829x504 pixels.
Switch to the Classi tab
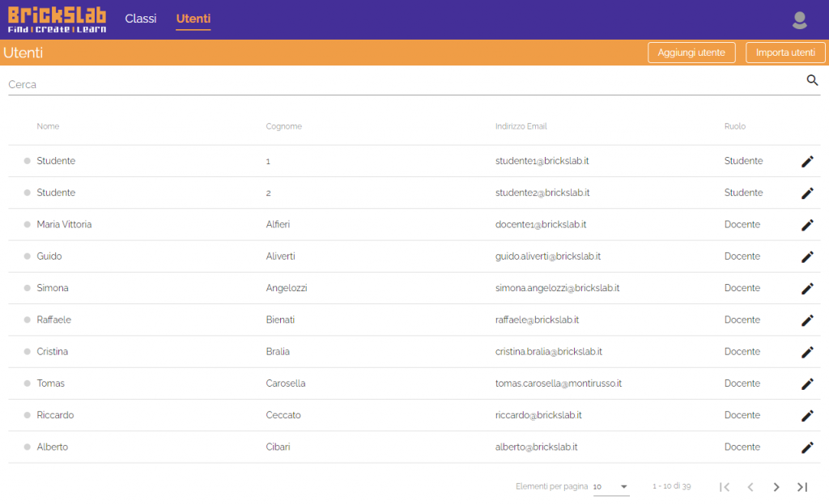tap(141, 19)
